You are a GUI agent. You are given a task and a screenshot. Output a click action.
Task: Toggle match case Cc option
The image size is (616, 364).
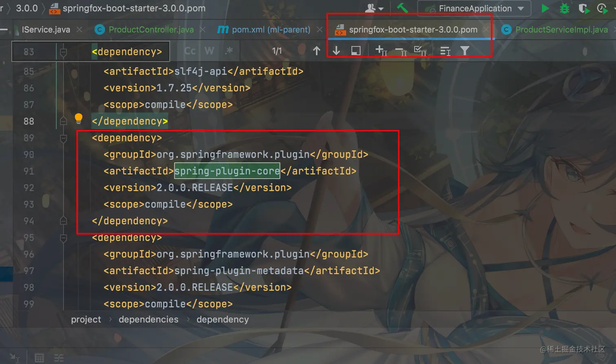(x=190, y=51)
